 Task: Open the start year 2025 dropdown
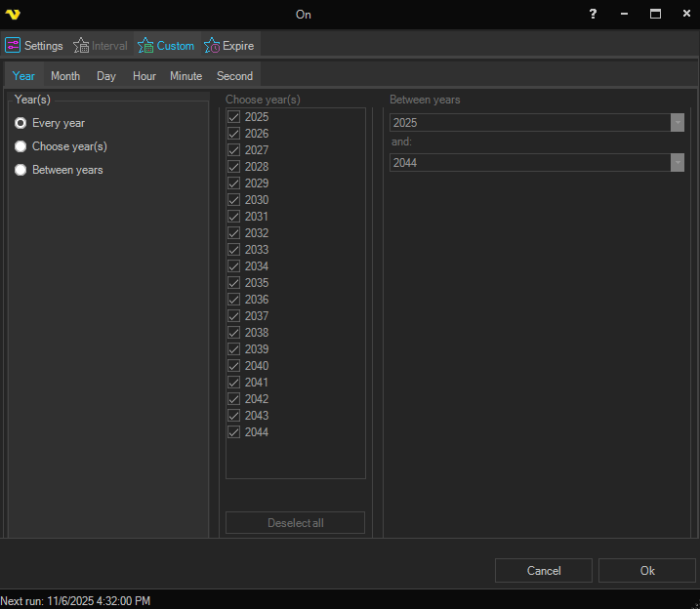click(677, 122)
